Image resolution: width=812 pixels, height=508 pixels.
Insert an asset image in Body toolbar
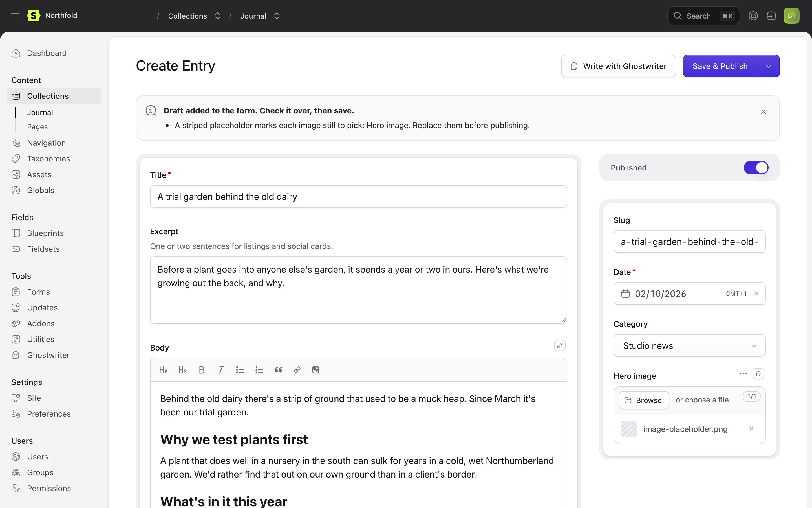316,370
